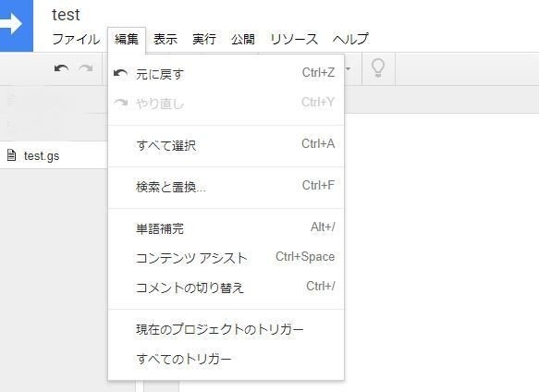This screenshot has height=392, width=539.
Task: Select 単語補完 menu entry
Action: pos(226,228)
